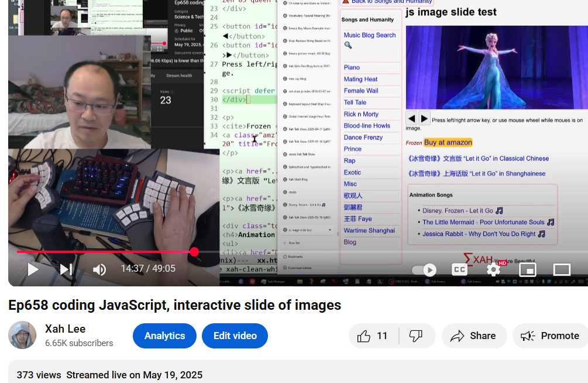The height and width of the screenshot is (383, 588).
Task: Click the previous-image left arrow button under Elsa image
Action: click(411, 119)
